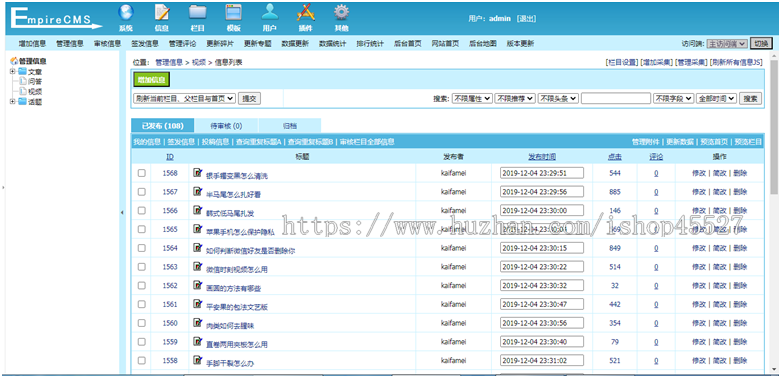This screenshot has width=781, height=378.
Task: Click edit icon beside 半马尾怎么扎好看
Action: (x=197, y=191)
